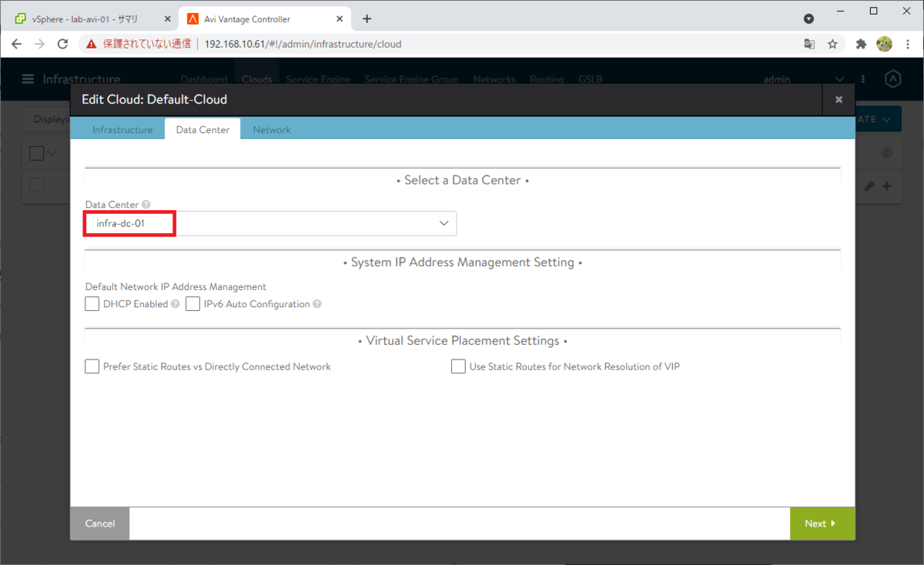Viewport: 924px width, 565px height.
Task: Open the Routing nav item
Action: (x=547, y=79)
